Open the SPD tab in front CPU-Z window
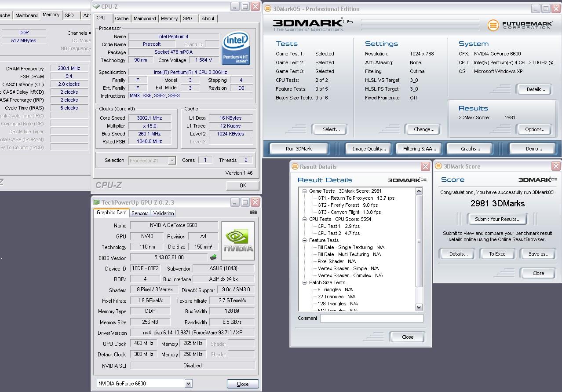Viewport: 562px width, 392px height. [x=188, y=18]
